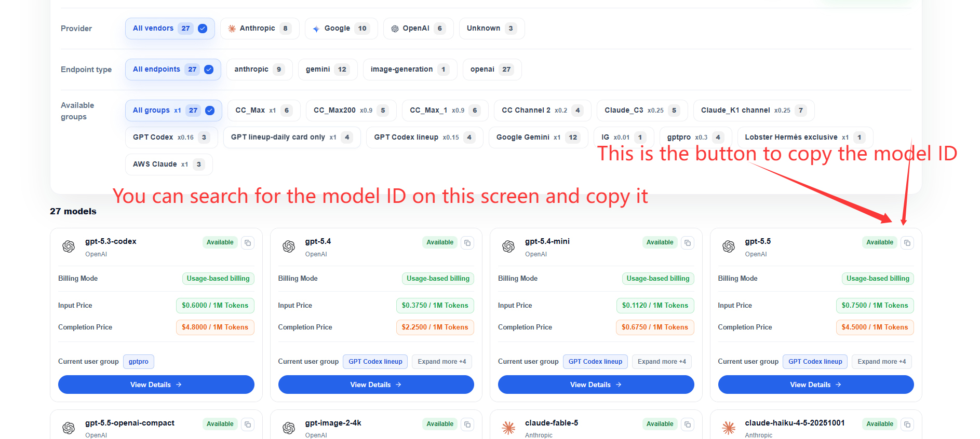Copy the gpt-5.5-openai-compact model ID
Viewport: 980px width, 439px height.
tap(248, 424)
